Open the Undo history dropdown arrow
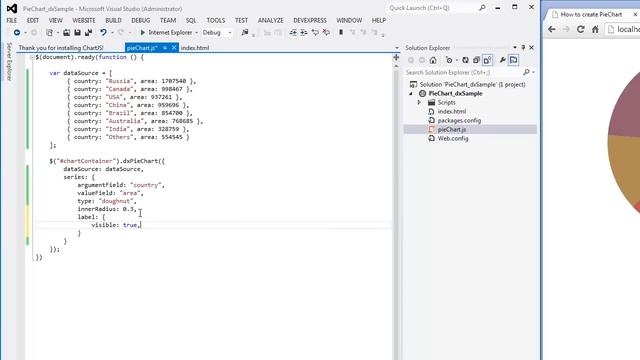This screenshot has width=640, height=360. pos(112,33)
